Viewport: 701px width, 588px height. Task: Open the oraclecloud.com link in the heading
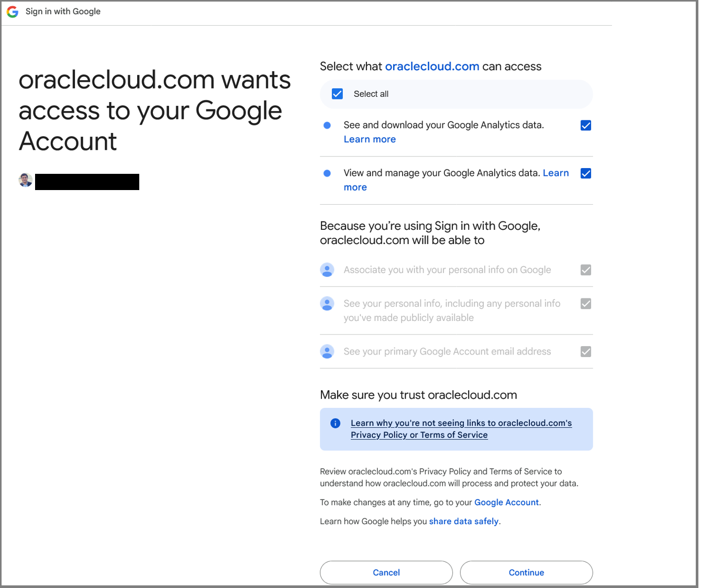click(432, 66)
